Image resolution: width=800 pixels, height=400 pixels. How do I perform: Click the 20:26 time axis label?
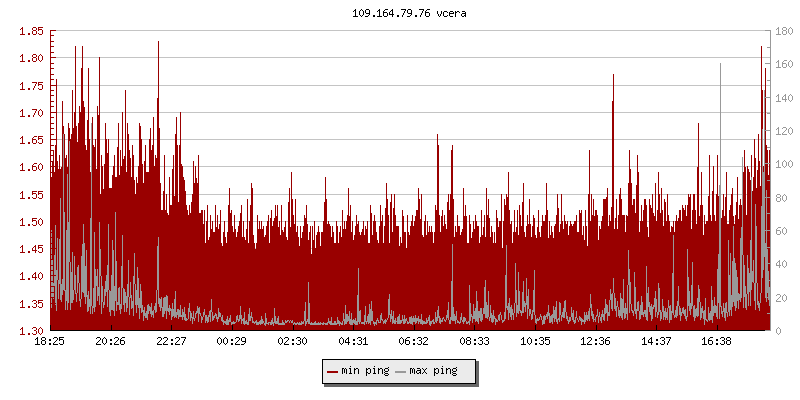tap(110, 341)
